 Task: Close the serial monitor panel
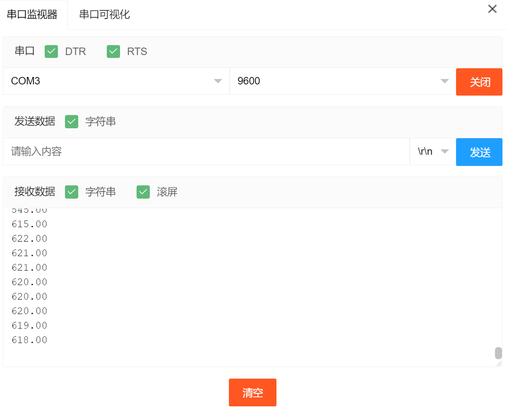492,9
